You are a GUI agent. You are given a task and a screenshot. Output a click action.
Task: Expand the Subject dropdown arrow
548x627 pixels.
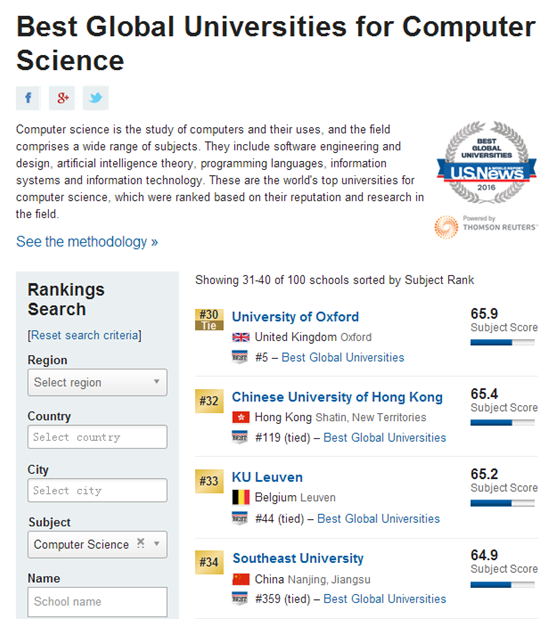click(x=157, y=544)
